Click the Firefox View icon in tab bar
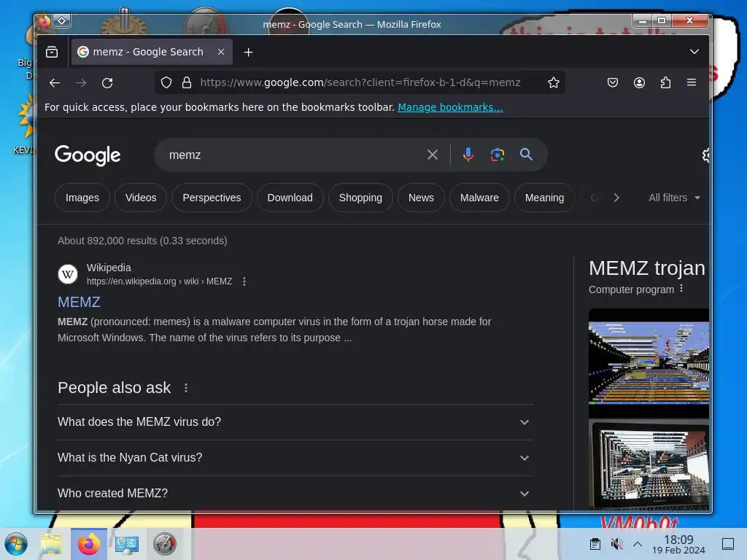 52,52
